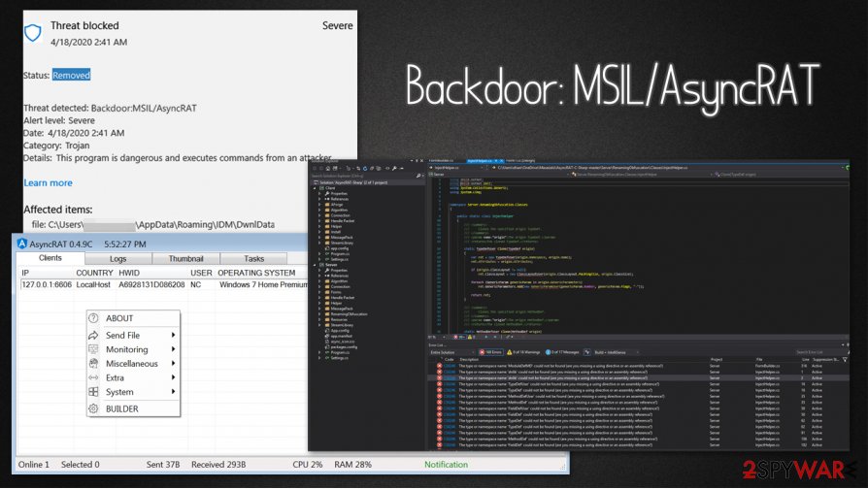Open the Thumbnail tab in AsyncRAT

tap(186, 258)
